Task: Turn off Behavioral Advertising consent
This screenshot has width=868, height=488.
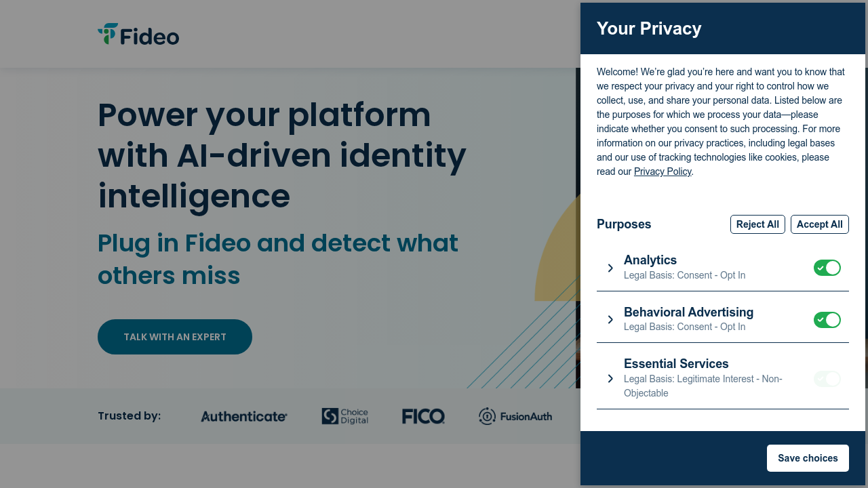Action: click(x=827, y=319)
